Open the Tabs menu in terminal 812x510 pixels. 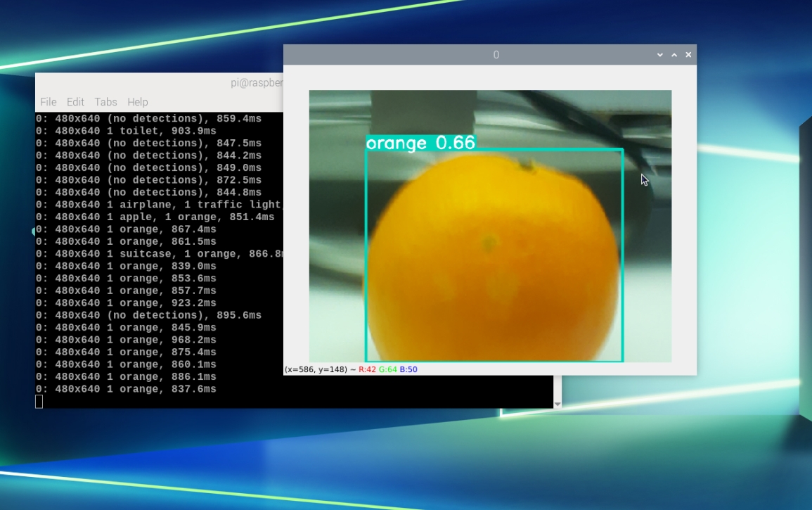point(105,102)
